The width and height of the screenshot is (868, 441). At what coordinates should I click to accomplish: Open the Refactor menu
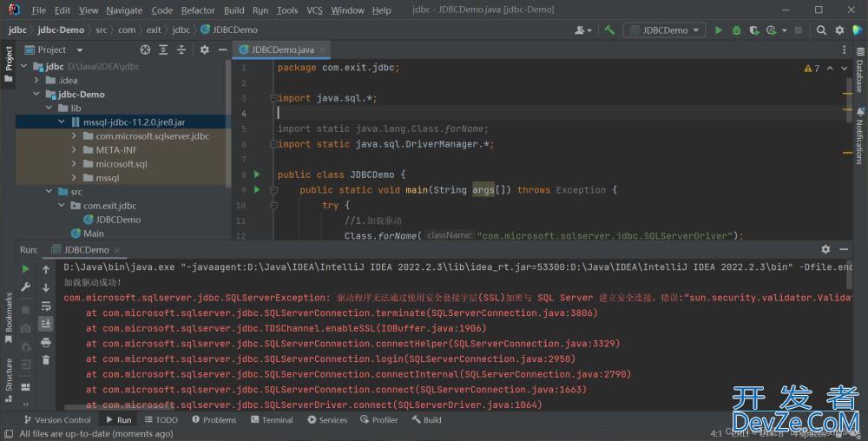pos(198,10)
